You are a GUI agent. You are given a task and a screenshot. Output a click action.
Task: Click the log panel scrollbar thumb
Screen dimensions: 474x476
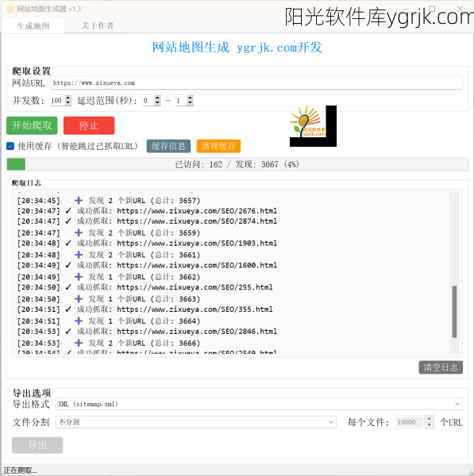pyautogui.click(x=454, y=312)
